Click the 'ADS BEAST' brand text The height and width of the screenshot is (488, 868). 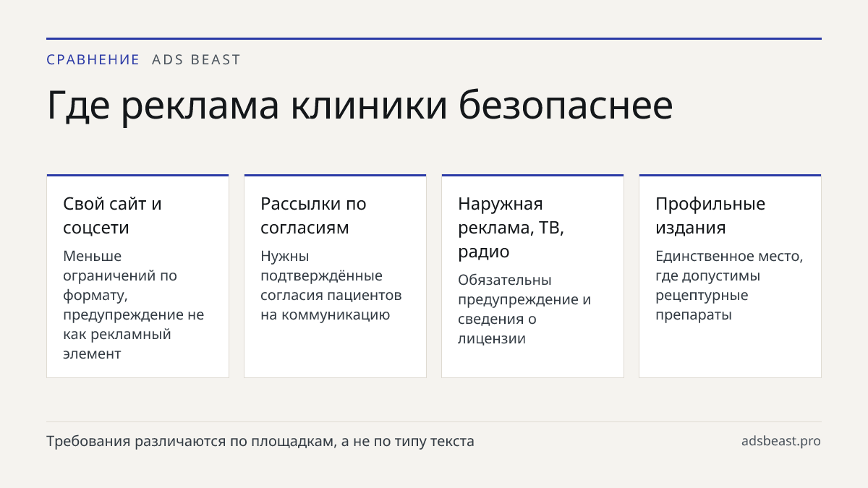pyautogui.click(x=196, y=60)
